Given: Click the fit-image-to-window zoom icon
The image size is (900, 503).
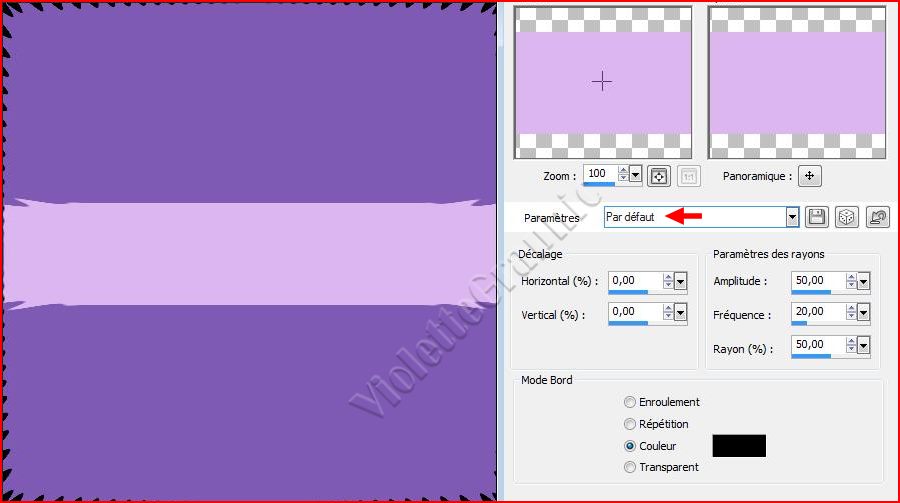Looking at the screenshot, I should pyautogui.click(x=658, y=175).
